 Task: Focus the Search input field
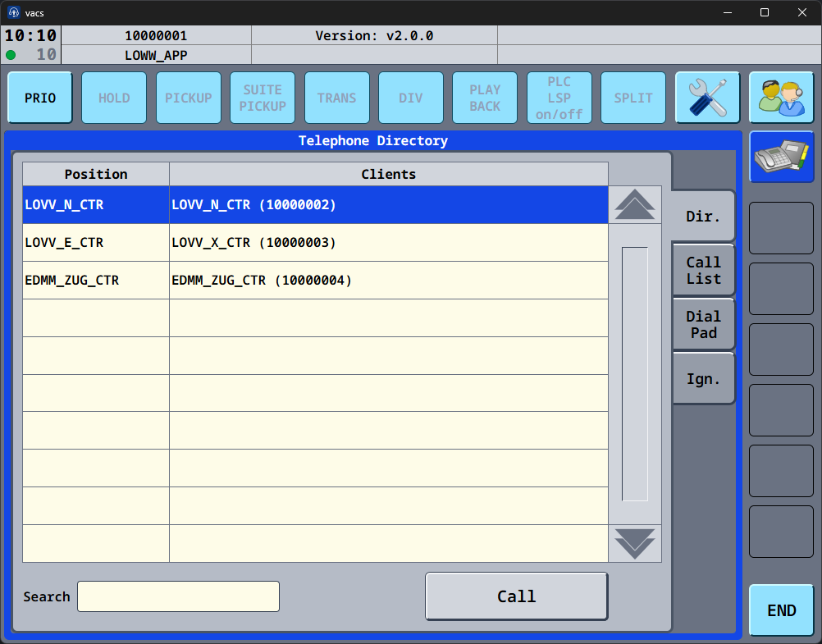pos(178,596)
